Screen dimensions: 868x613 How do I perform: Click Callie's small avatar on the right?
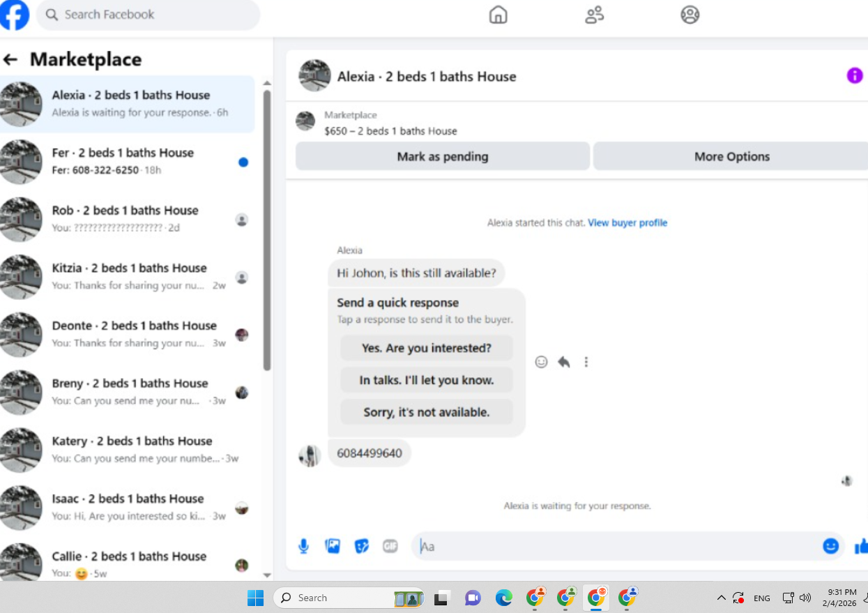coord(242,566)
